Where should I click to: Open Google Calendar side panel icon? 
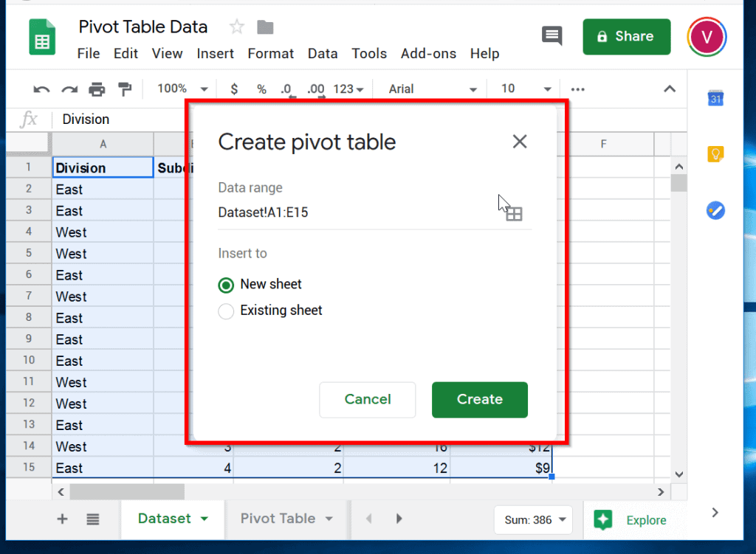point(715,98)
